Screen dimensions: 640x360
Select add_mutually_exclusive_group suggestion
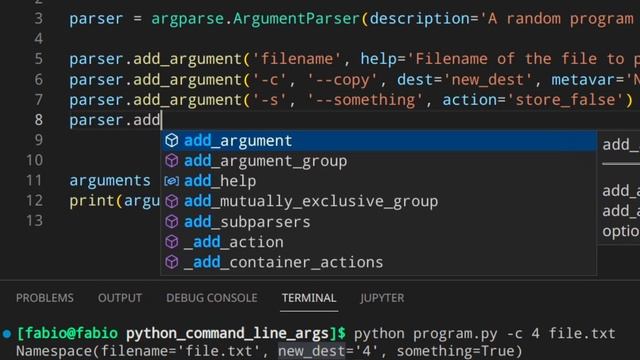point(379,201)
